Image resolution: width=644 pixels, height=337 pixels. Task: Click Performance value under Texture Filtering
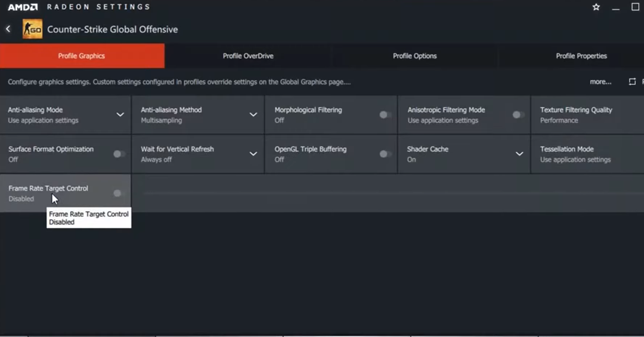click(559, 120)
